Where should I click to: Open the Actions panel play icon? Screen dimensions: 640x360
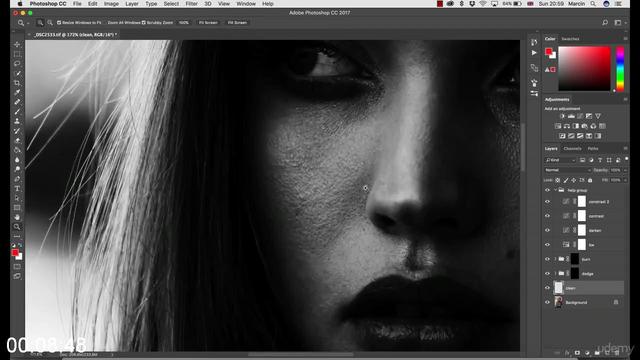534,53
